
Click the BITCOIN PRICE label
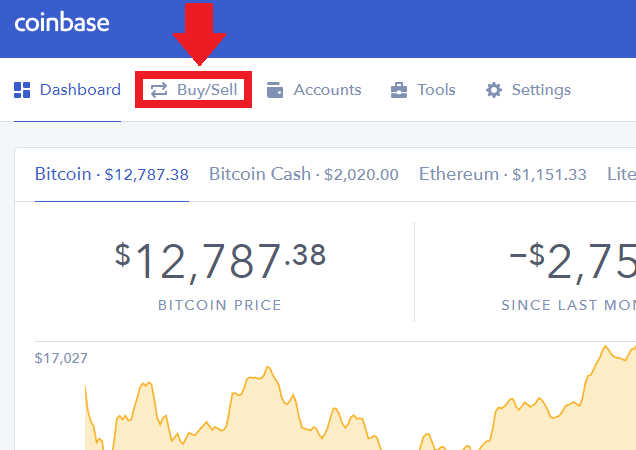coord(220,305)
